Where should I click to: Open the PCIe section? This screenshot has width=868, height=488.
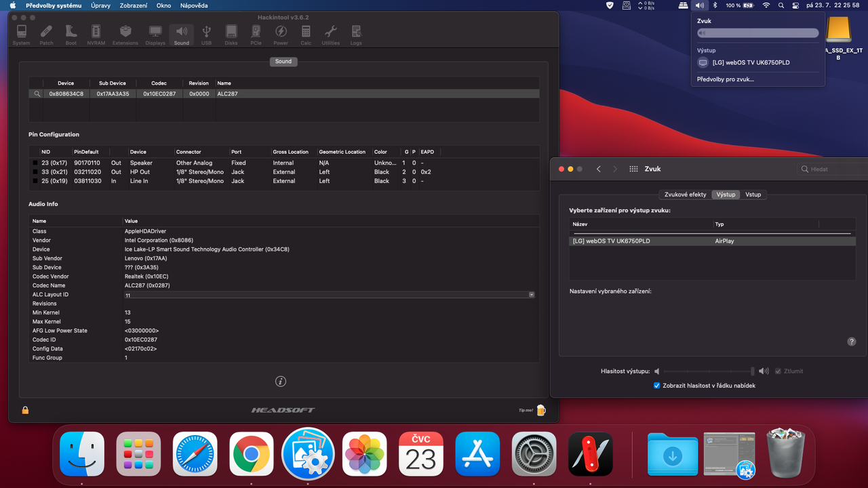tap(256, 35)
